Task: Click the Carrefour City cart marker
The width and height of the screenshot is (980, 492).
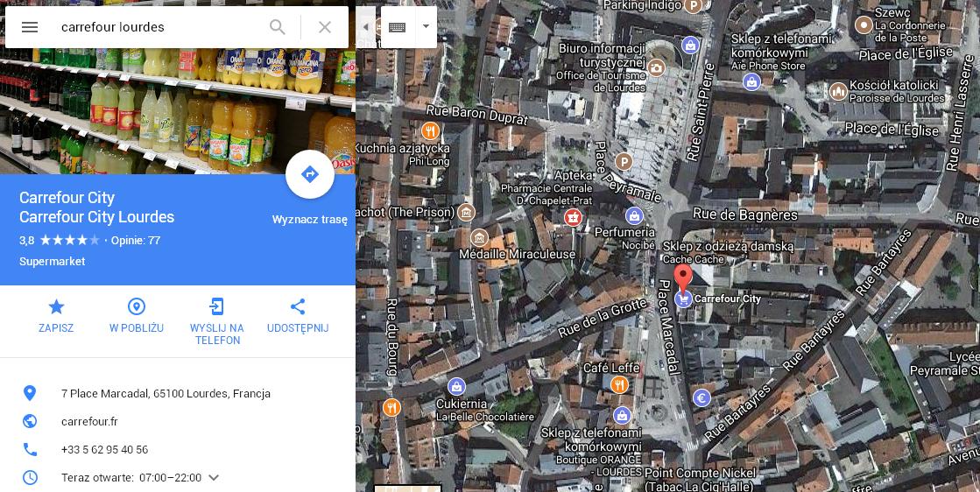Action: pyautogui.click(x=683, y=299)
